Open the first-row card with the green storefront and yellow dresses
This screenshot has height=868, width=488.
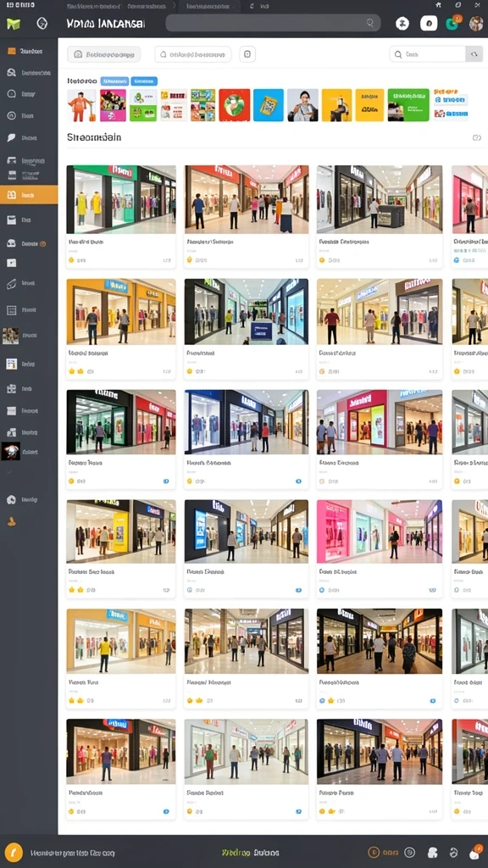point(121,216)
